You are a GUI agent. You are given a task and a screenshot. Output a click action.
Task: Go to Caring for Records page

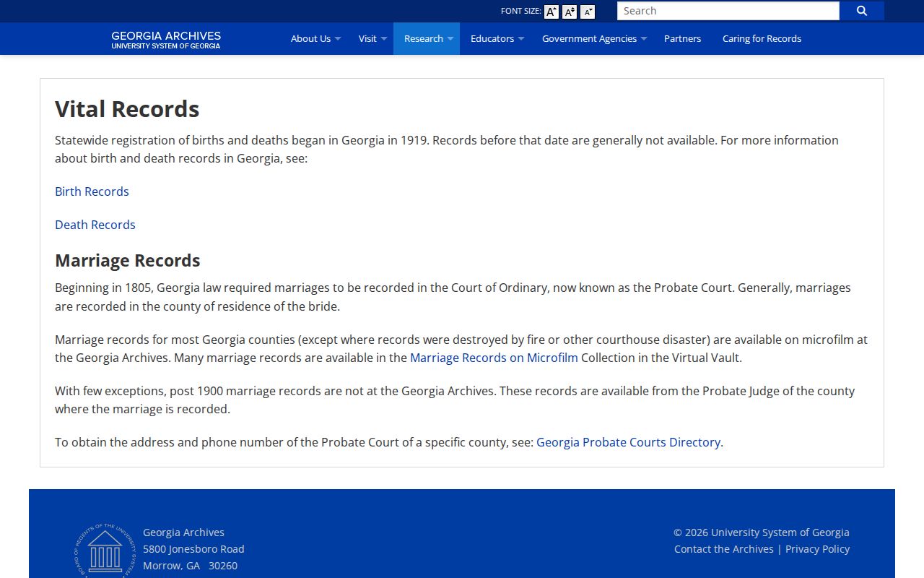click(x=762, y=39)
